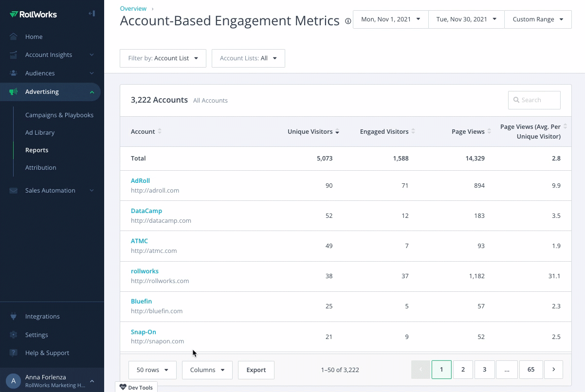This screenshot has height=392, width=585.
Task: Sort by Page Views Avg. Per Visitor arrows
Action: tap(565, 126)
